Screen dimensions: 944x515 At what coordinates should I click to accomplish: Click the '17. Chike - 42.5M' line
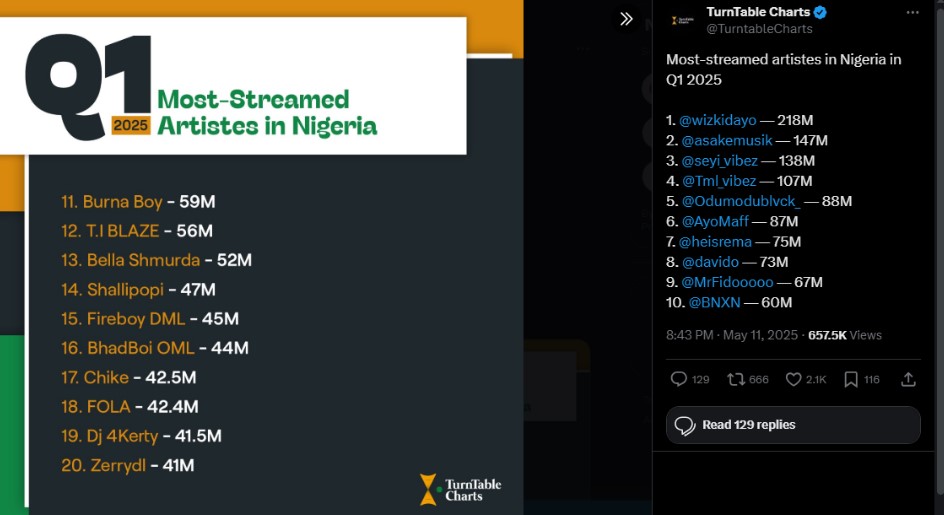(x=128, y=378)
